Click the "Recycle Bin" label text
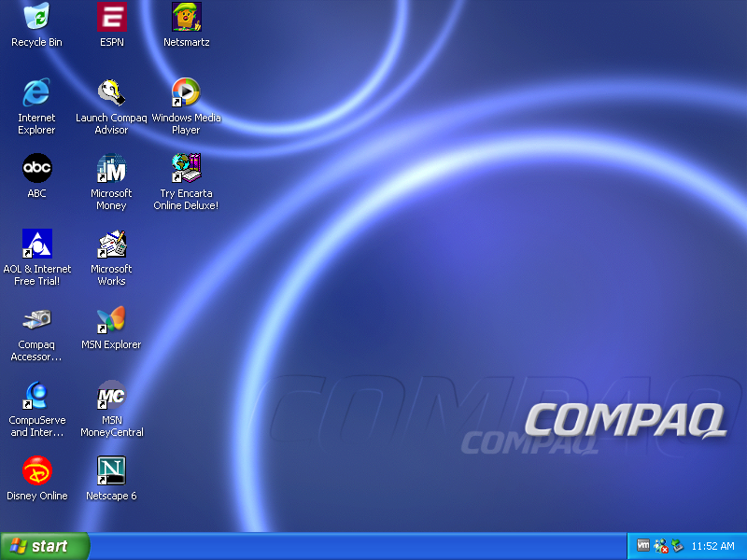The height and width of the screenshot is (560, 747). click(x=36, y=42)
